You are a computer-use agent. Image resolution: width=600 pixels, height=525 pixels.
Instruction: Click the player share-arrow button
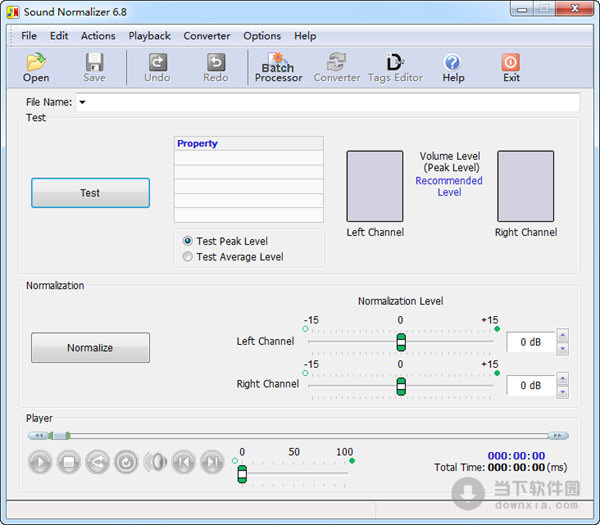point(97,462)
